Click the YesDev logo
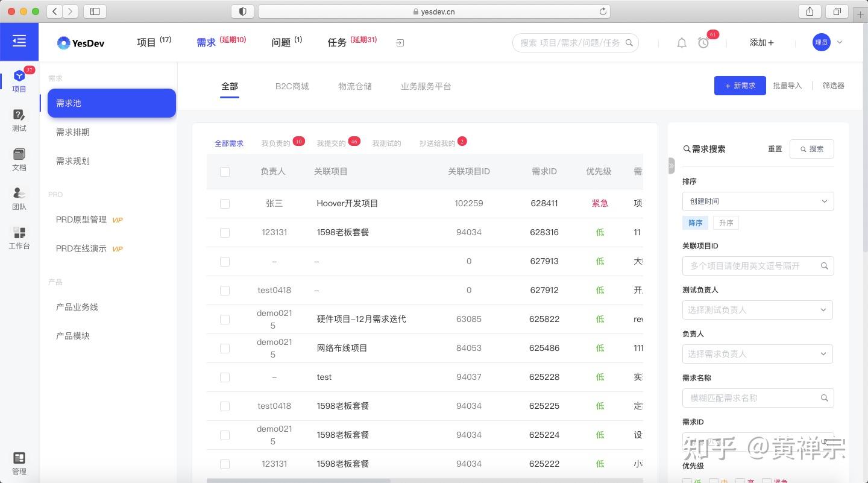868x483 pixels. point(81,43)
